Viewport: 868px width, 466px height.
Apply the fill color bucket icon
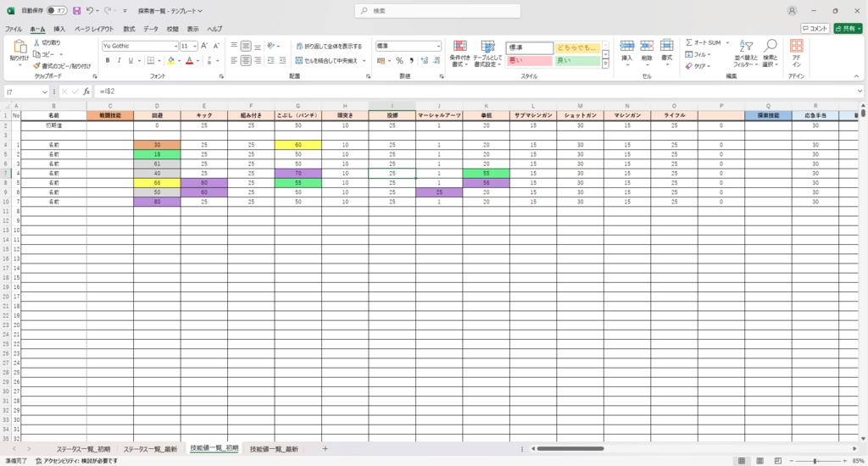[171, 60]
